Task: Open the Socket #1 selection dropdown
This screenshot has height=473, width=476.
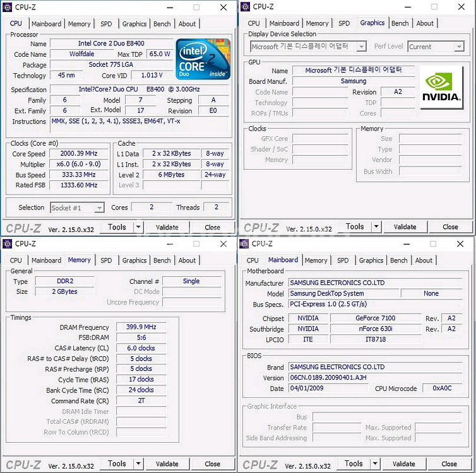Action: coord(99,207)
